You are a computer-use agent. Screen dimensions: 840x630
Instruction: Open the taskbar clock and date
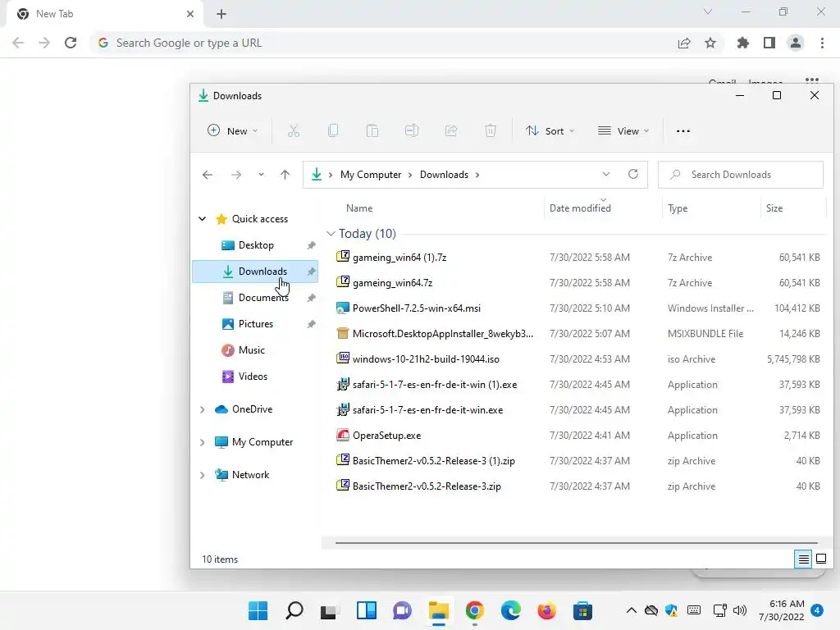(782, 610)
